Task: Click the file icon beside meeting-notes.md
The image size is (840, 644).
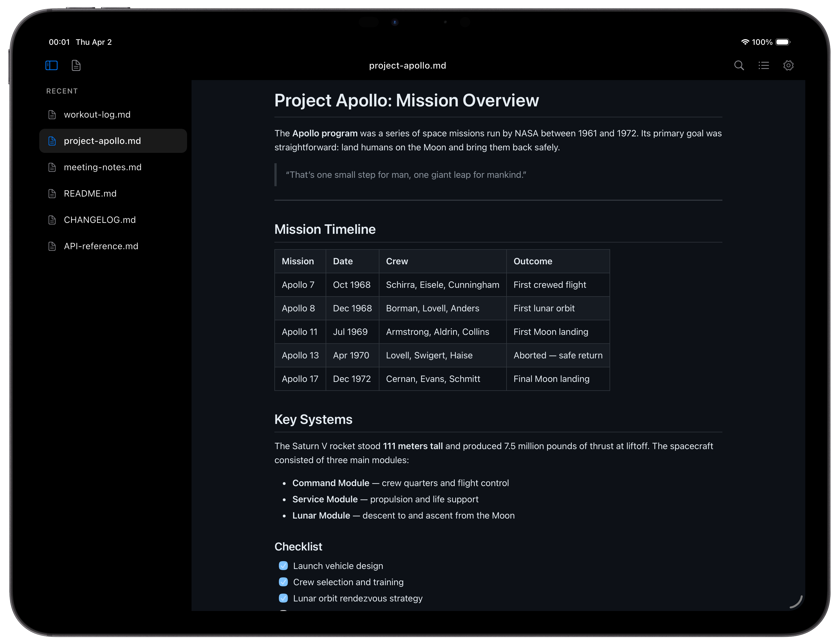Action: coord(52,167)
